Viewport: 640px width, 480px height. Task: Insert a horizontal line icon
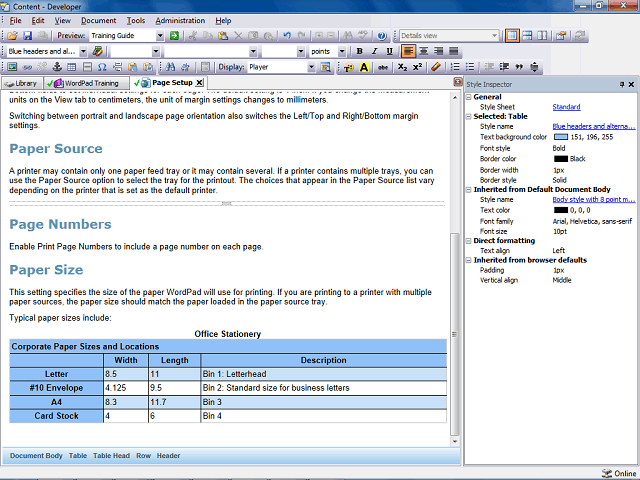click(87, 67)
